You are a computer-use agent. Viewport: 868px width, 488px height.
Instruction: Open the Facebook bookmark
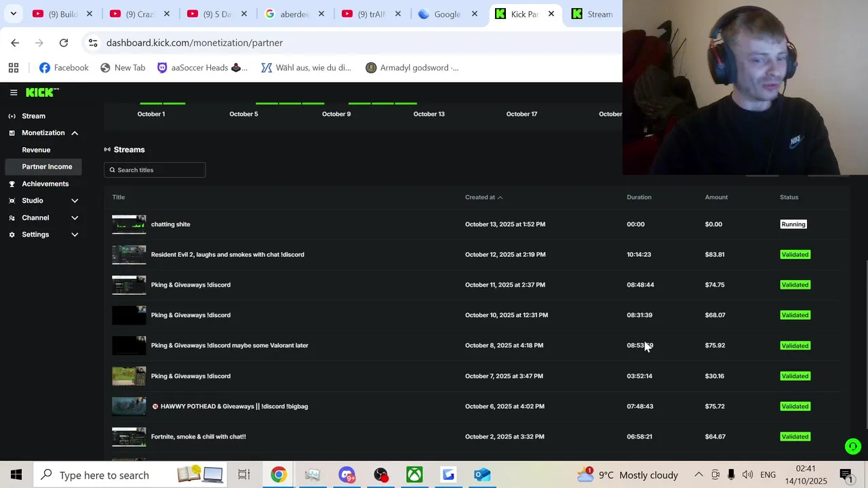click(x=64, y=68)
